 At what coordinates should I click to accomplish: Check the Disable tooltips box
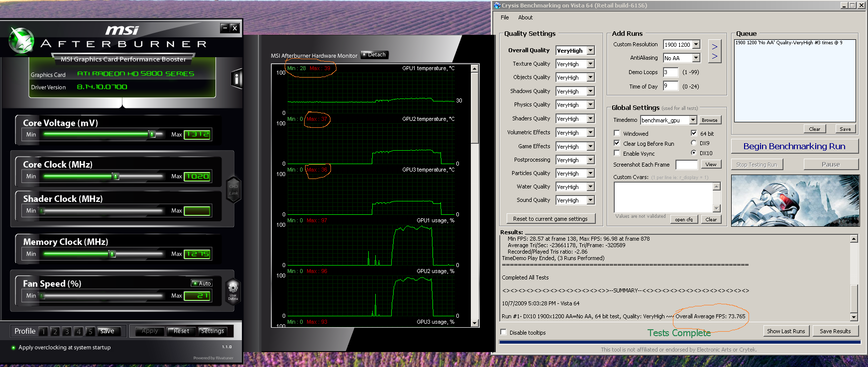pos(504,332)
